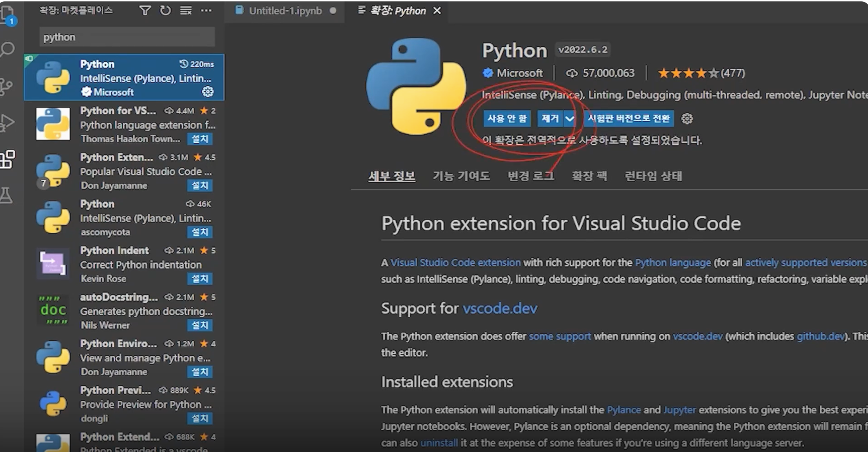Viewport: 868px width, 452px height.
Task: Open the Visual Studio Code extension link
Action: pyautogui.click(x=456, y=262)
